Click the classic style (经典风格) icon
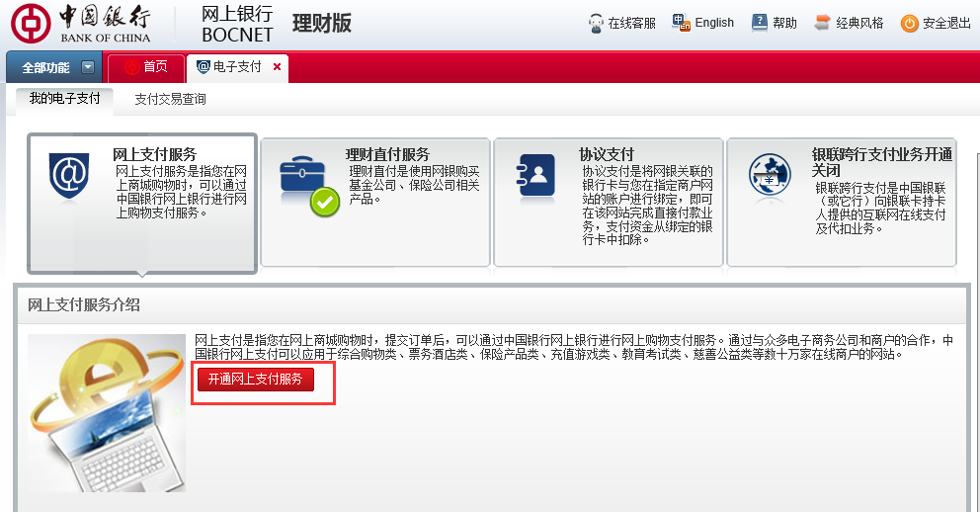980x512 pixels. (x=822, y=23)
